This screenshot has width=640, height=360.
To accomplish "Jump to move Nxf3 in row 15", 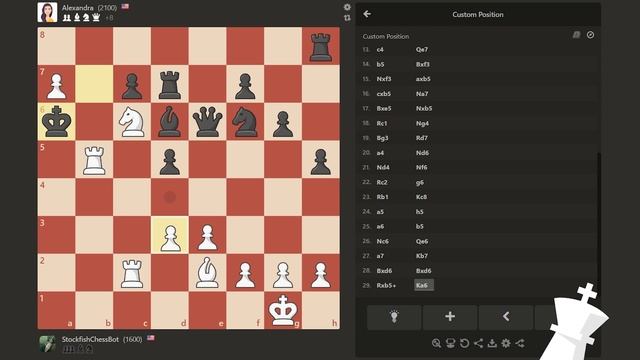I will (384, 79).
